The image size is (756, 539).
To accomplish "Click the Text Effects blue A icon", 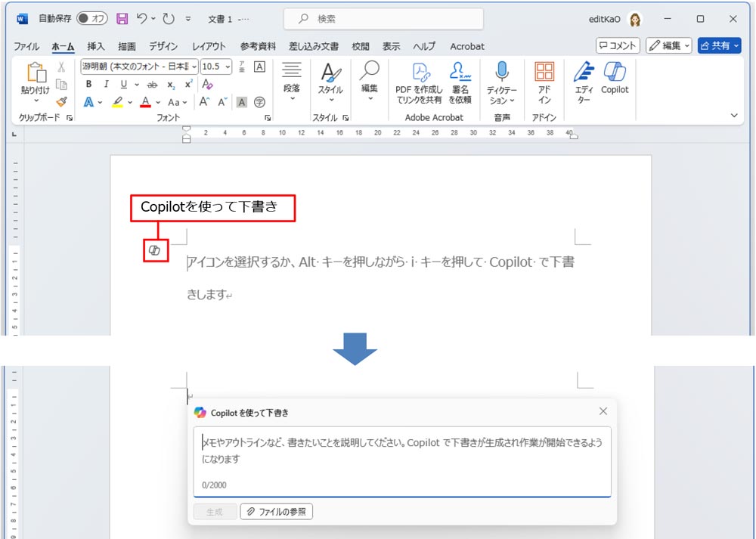I will [88, 102].
